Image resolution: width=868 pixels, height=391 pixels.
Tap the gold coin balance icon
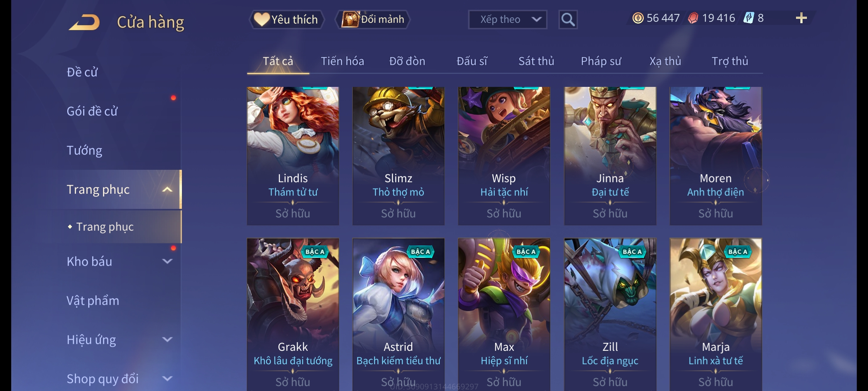638,18
